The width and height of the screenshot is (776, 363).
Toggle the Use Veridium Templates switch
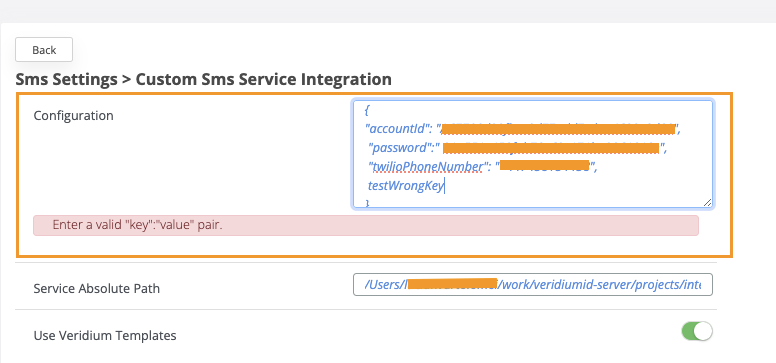[697, 331]
